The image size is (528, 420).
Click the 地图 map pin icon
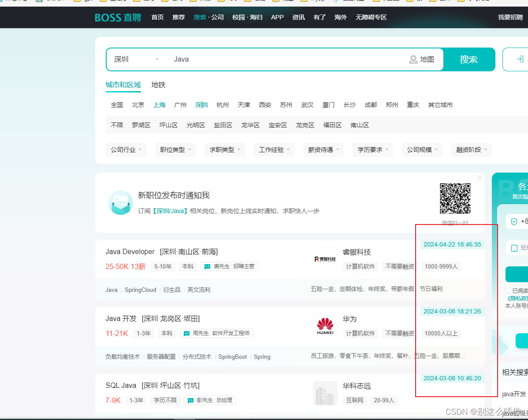pos(413,59)
